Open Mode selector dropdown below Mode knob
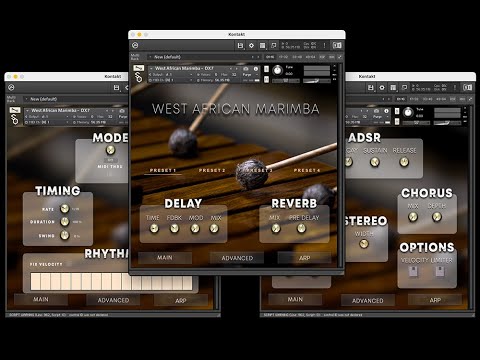 (110, 160)
